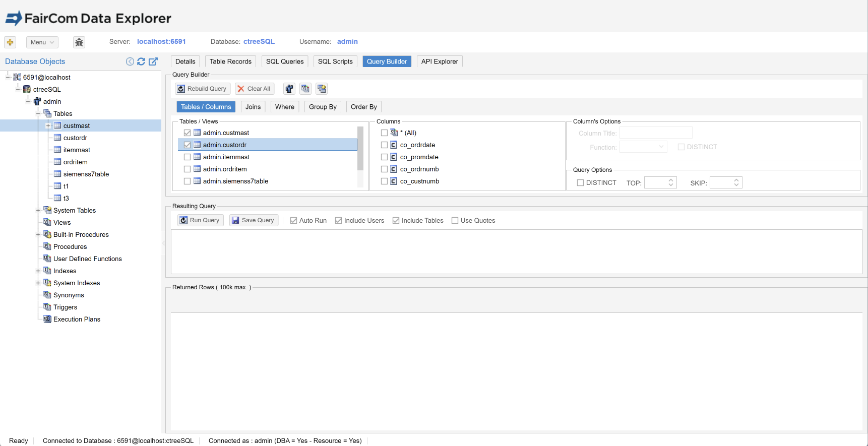Screen dimensions: 868x446
Task: Click the Rebuild Query button
Action: (x=203, y=89)
